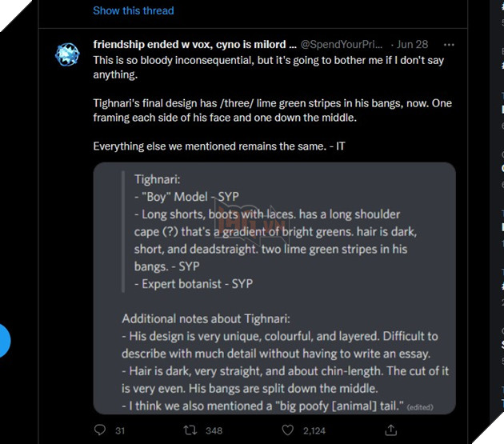Share the tweet via upload-arrow icon

[391, 430]
